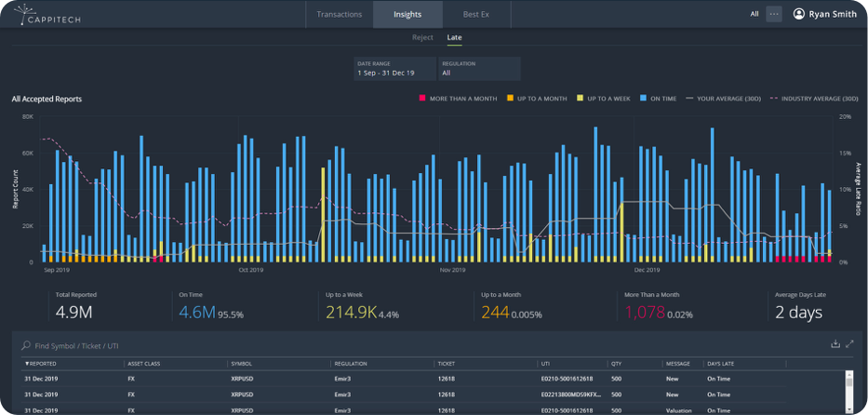Expand table with the fullscreen arrows icon
The image size is (868, 415).
click(849, 343)
